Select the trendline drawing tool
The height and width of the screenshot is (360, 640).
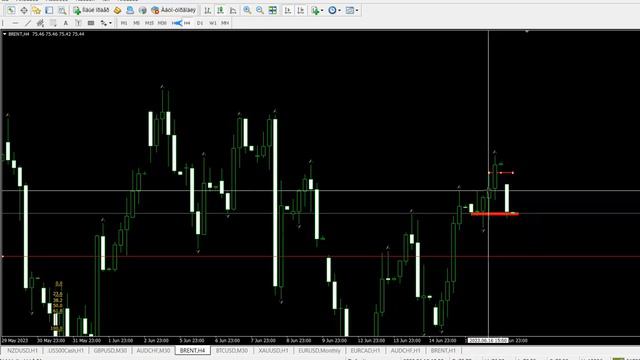click(28, 23)
